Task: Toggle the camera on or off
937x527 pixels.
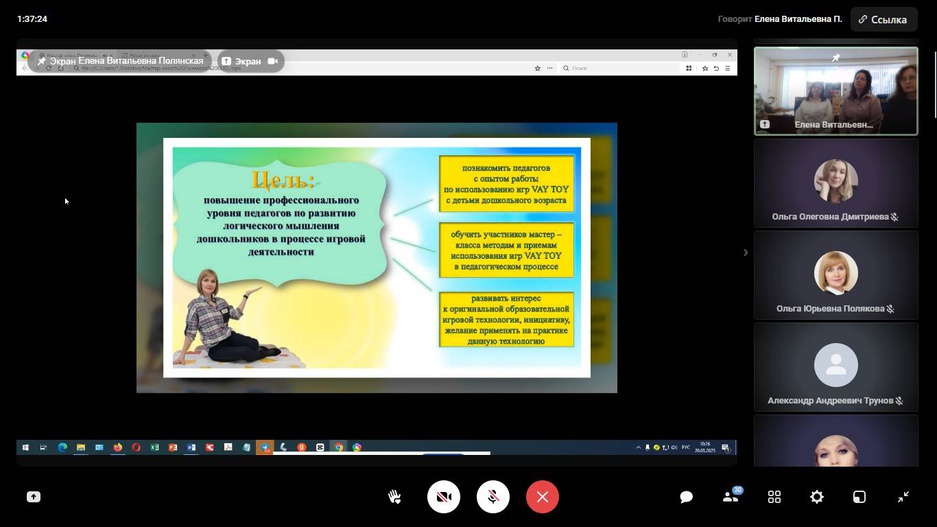Action: 443,497
